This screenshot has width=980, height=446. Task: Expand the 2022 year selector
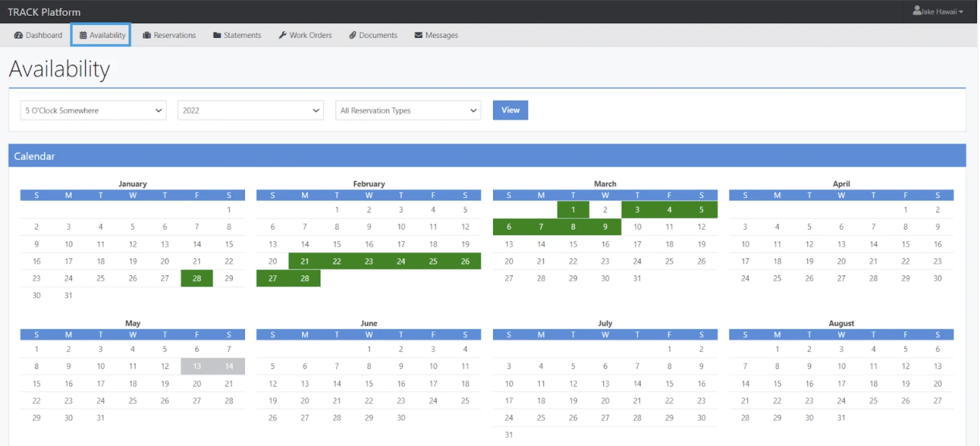(250, 111)
